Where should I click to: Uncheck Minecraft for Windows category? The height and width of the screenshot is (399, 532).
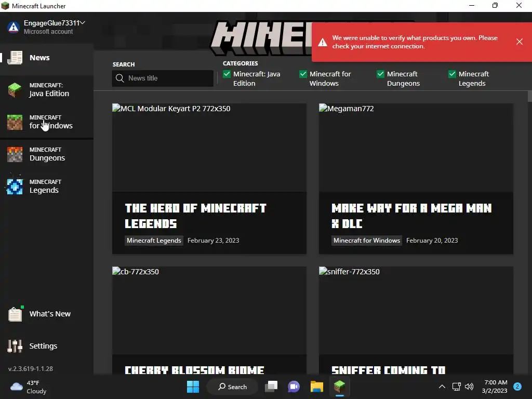(303, 74)
